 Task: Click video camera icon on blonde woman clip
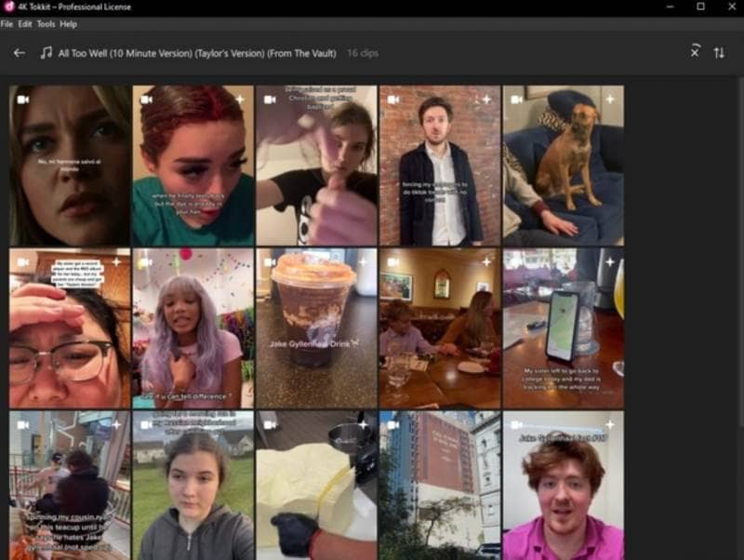point(23,100)
